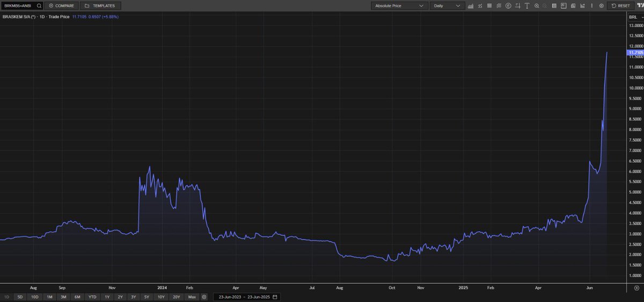Click the zoom in magnifier icon
Viewport: 644px width, 302px height.
[x=537, y=6]
